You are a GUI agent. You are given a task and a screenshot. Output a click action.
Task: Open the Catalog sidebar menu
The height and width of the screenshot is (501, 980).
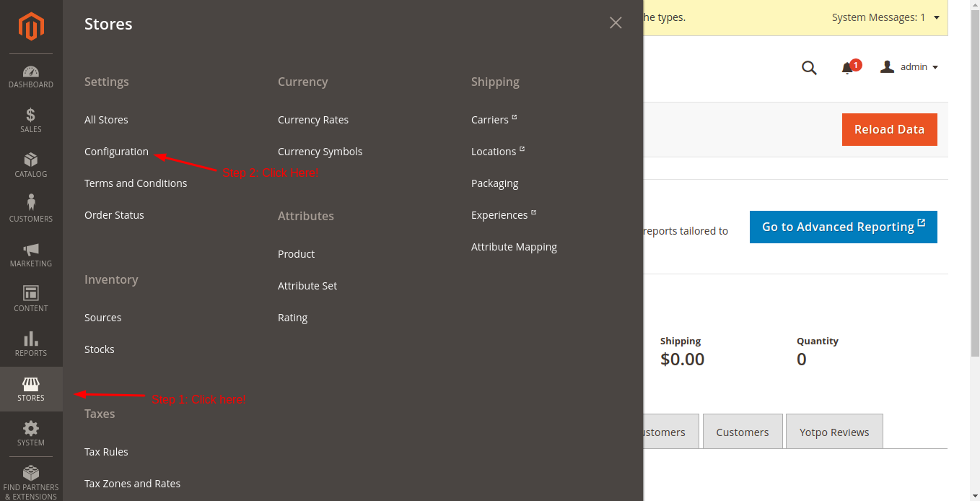31,165
